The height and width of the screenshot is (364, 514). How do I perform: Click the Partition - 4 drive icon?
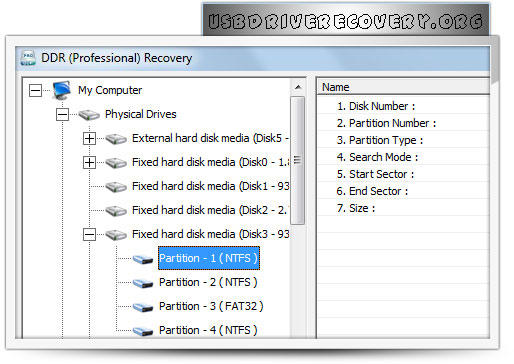point(143,331)
